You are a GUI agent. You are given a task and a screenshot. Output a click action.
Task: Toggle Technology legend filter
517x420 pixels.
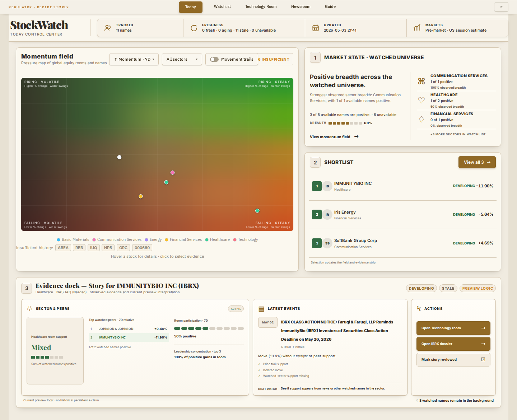coord(246,240)
